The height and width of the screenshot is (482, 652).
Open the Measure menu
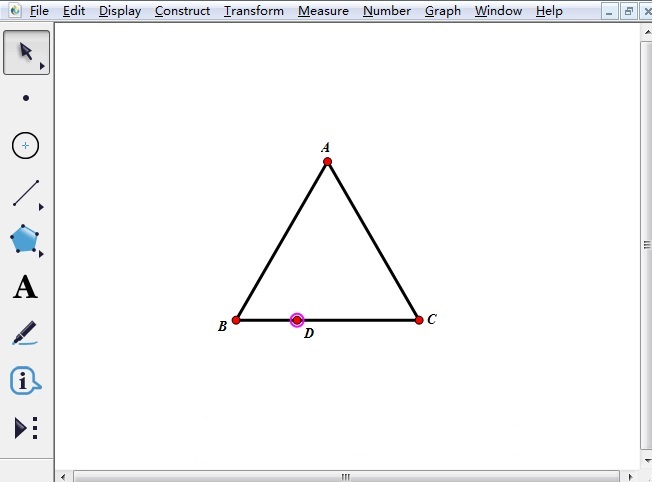tap(323, 11)
